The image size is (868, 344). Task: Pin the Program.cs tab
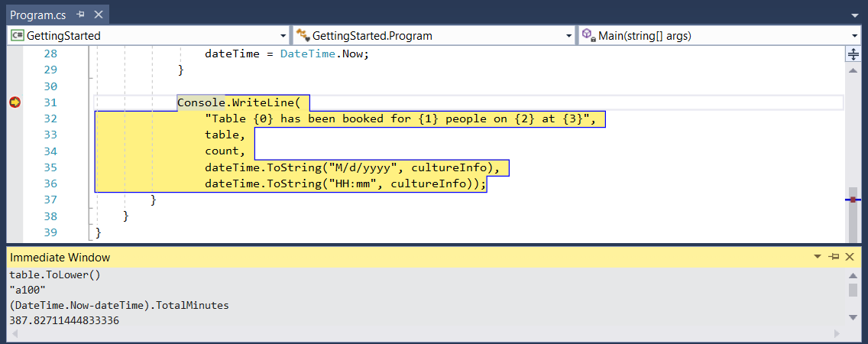(81, 15)
